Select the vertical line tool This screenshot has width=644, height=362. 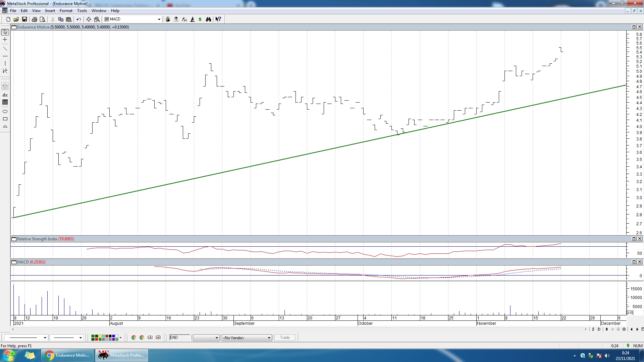click(x=5, y=63)
